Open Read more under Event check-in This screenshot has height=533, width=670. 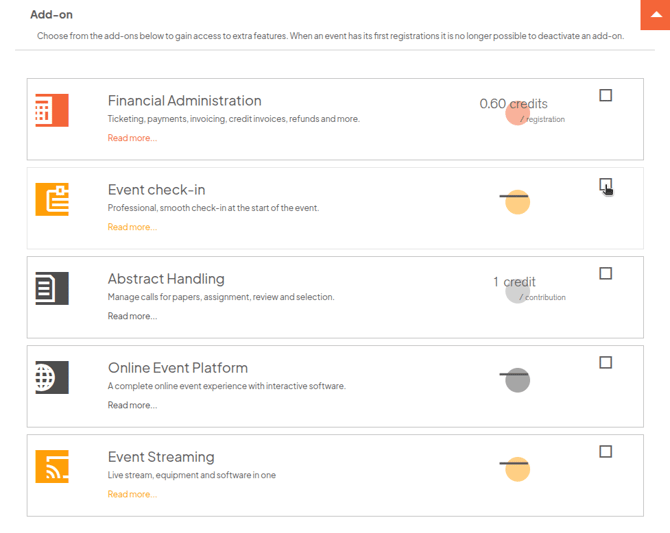click(132, 227)
